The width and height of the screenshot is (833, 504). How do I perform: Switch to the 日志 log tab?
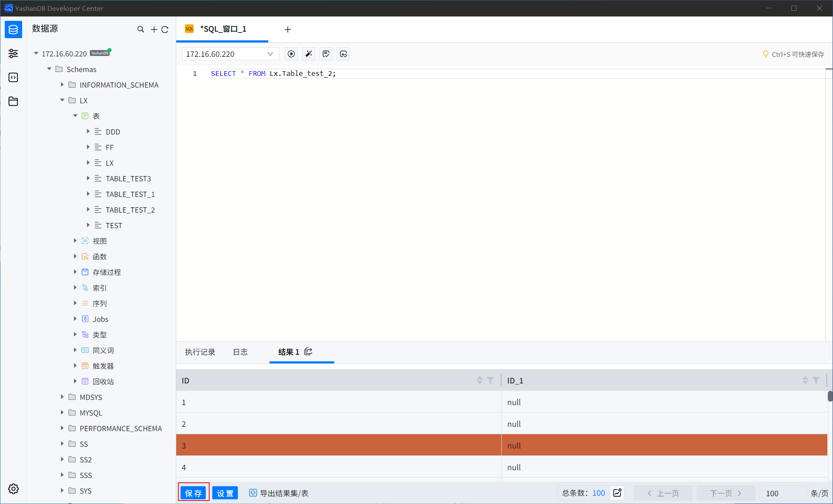[240, 352]
